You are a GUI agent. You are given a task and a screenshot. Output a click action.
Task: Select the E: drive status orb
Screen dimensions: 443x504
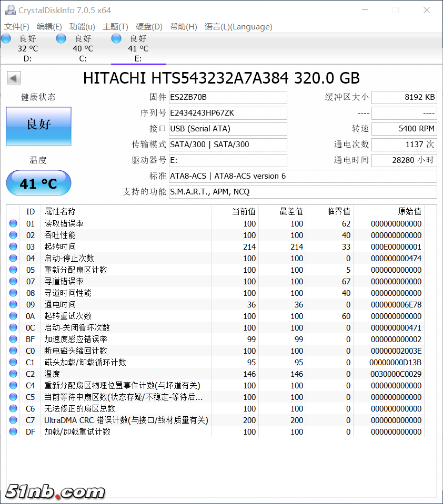pyautogui.click(x=116, y=38)
